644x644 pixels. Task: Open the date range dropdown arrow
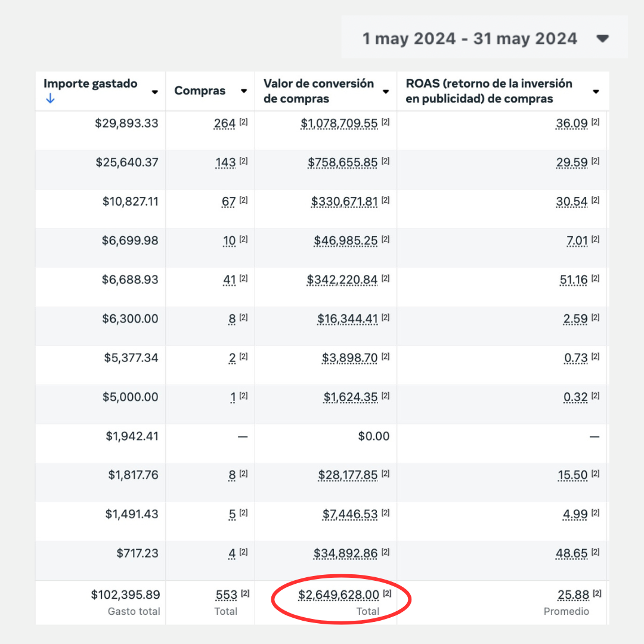point(602,39)
